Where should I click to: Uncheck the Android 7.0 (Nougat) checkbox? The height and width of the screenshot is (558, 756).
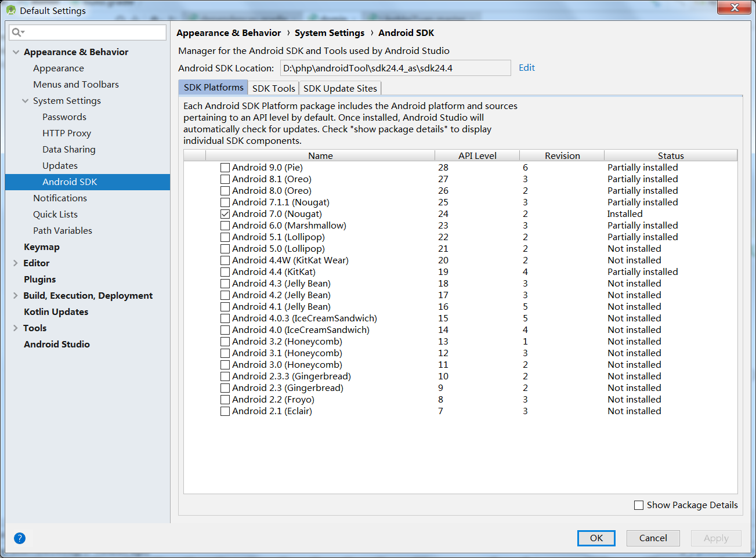[225, 214]
